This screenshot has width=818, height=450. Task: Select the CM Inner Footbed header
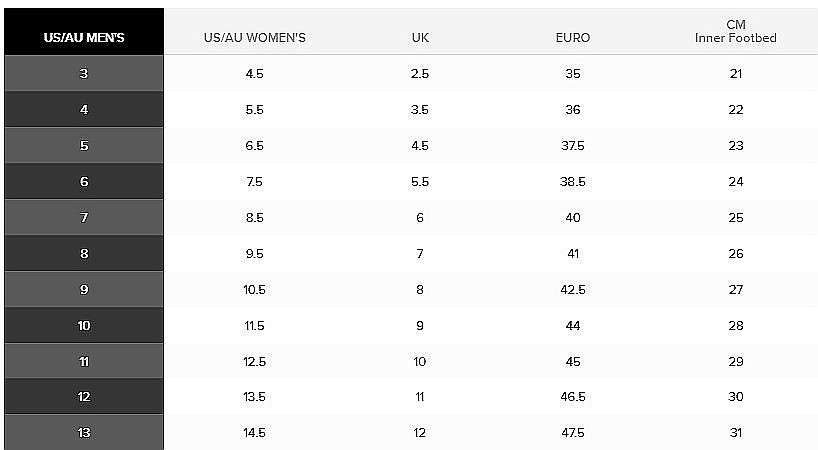(x=736, y=31)
